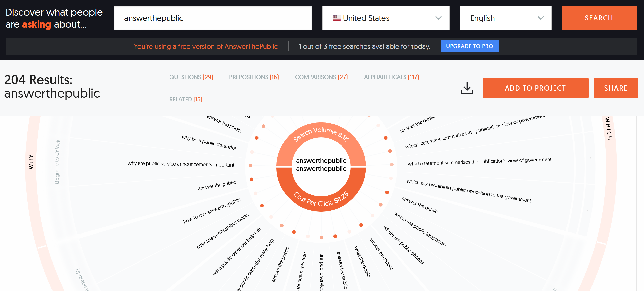Click the dot for 'why are public service announcements'
This screenshot has width=644, height=291.
(x=250, y=165)
